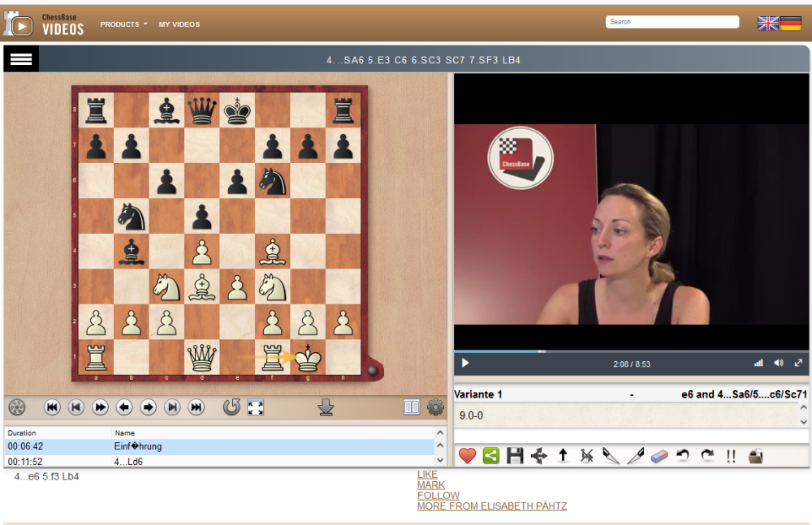Click More from Elisabeth Pähtz link
The width and height of the screenshot is (812, 525).
click(x=492, y=506)
